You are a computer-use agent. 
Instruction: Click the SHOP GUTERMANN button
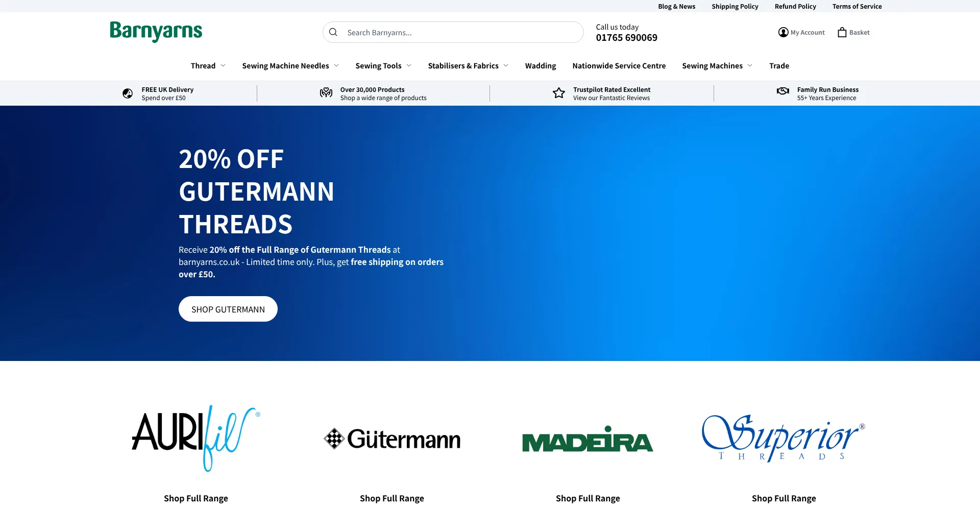tap(228, 309)
